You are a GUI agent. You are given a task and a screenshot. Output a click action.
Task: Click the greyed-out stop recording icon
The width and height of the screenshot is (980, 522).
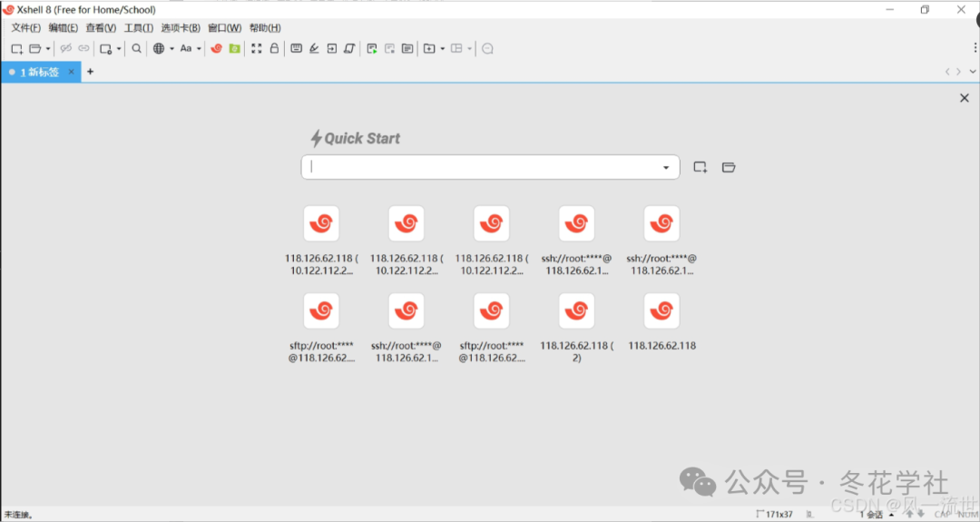click(389, 49)
